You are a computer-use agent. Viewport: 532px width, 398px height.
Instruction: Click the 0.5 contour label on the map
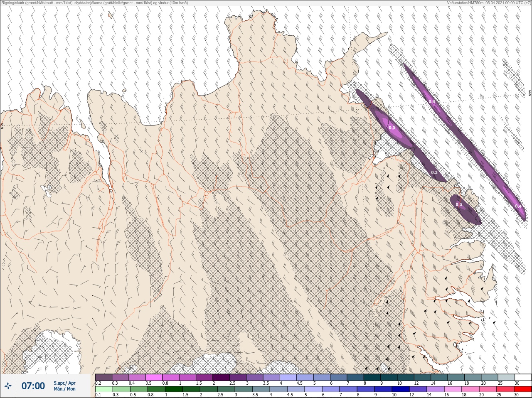pos(392,128)
